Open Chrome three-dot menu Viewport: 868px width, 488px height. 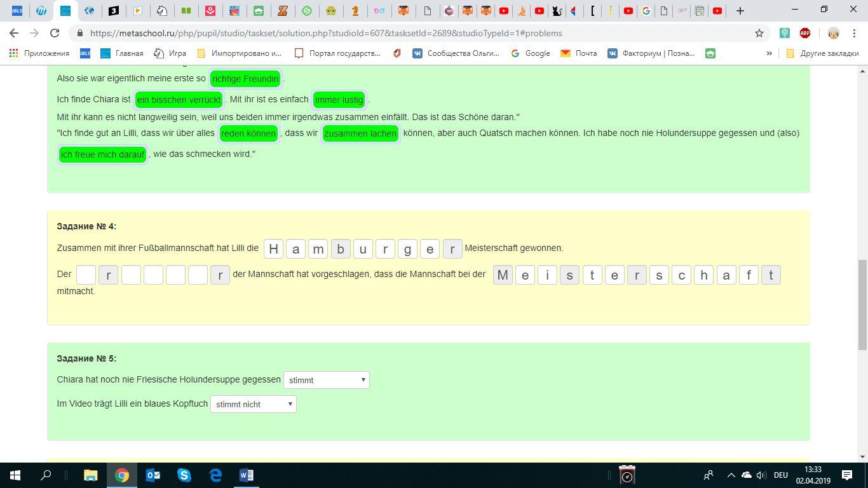[x=854, y=33]
